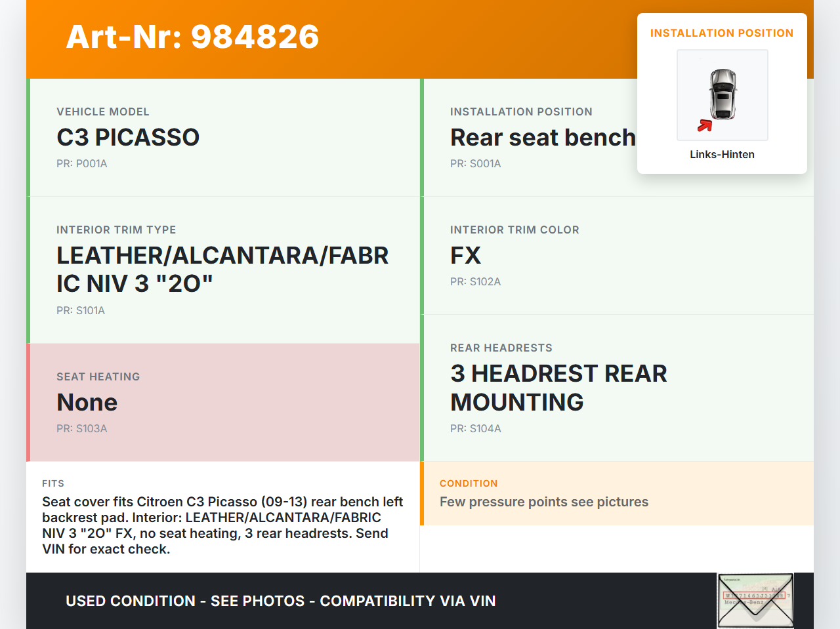
Task: Select the Rear seat bench value
Action: (x=543, y=138)
